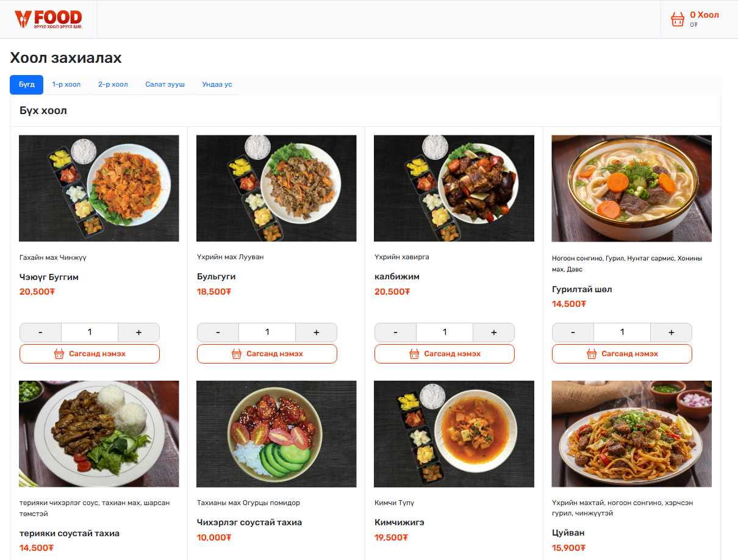Open the Салат зууш tab
Viewport: 738px width, 560px height.
(x=165, y=85)
